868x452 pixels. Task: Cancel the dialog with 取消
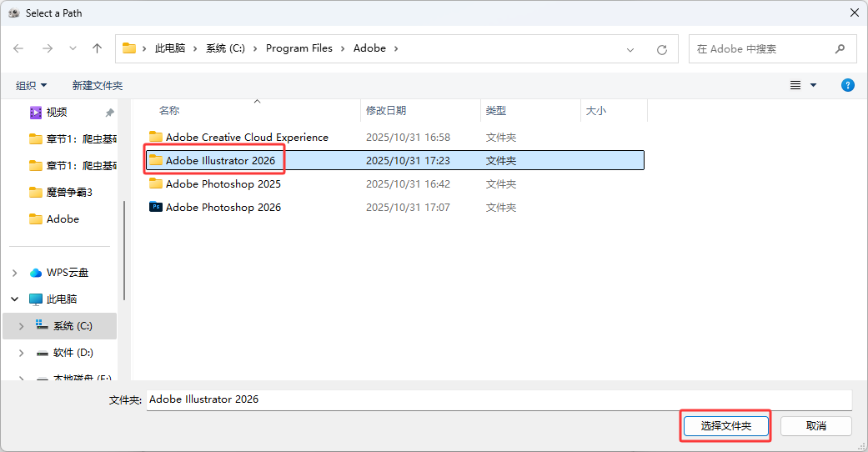click(816, 426)
